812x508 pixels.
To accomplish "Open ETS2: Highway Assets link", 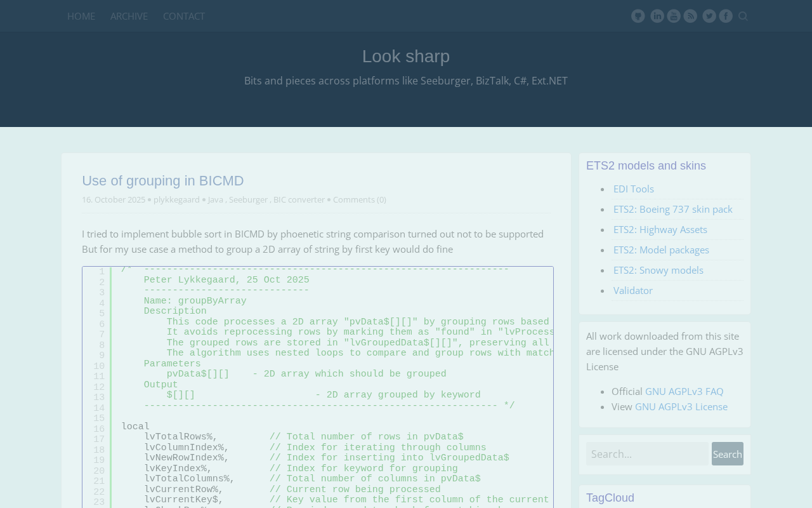I will [660, 229].
